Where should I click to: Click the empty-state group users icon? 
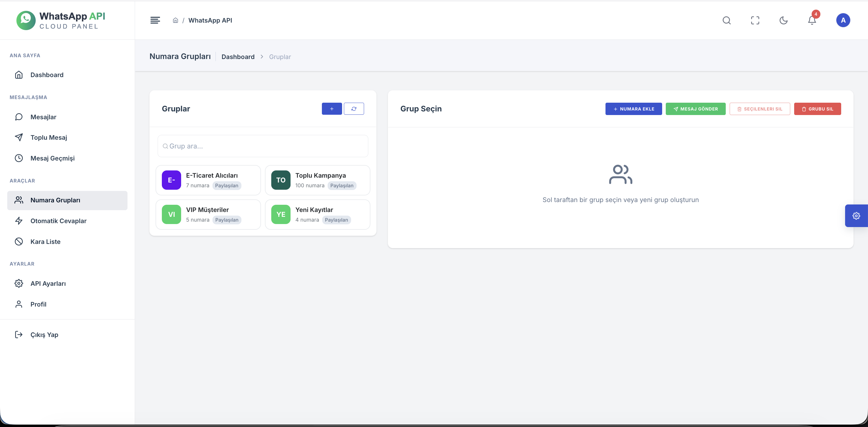[x=620, y=174]
